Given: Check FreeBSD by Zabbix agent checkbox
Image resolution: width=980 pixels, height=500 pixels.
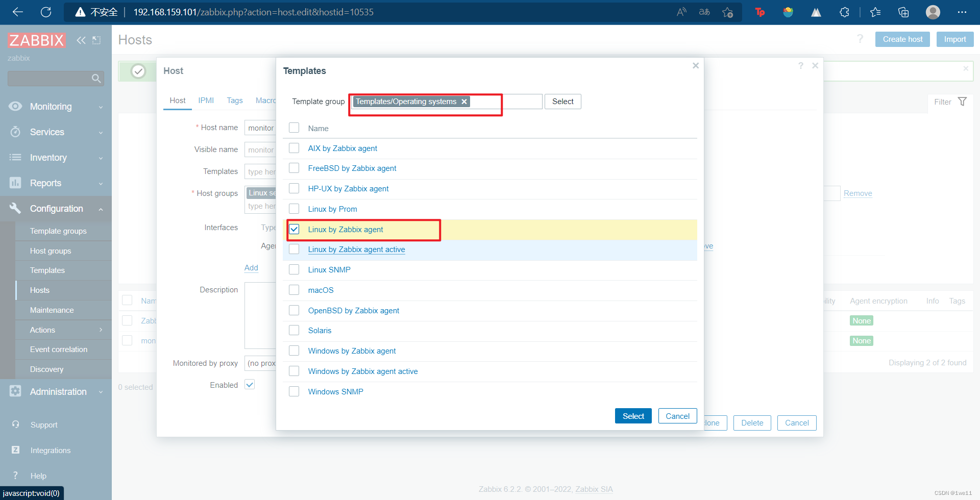Looking at the screenshot, I should click(x=294, y=168).
